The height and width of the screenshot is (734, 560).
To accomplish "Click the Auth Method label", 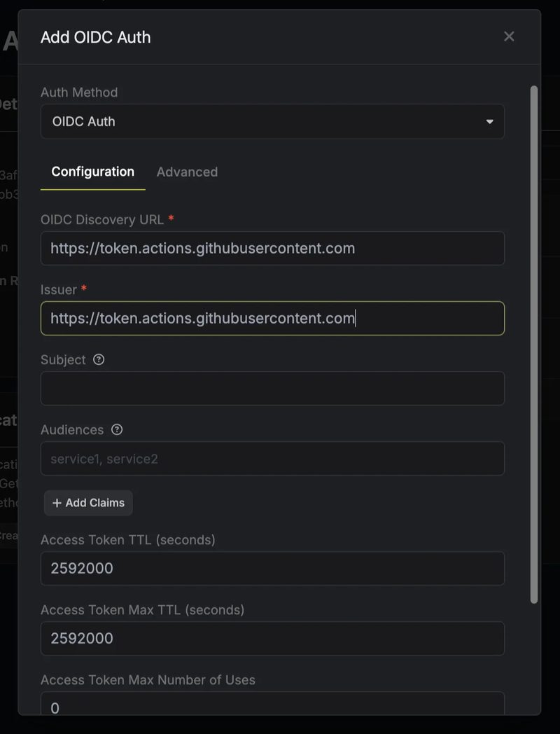I will pyautogui.click(x=79, y=92).
